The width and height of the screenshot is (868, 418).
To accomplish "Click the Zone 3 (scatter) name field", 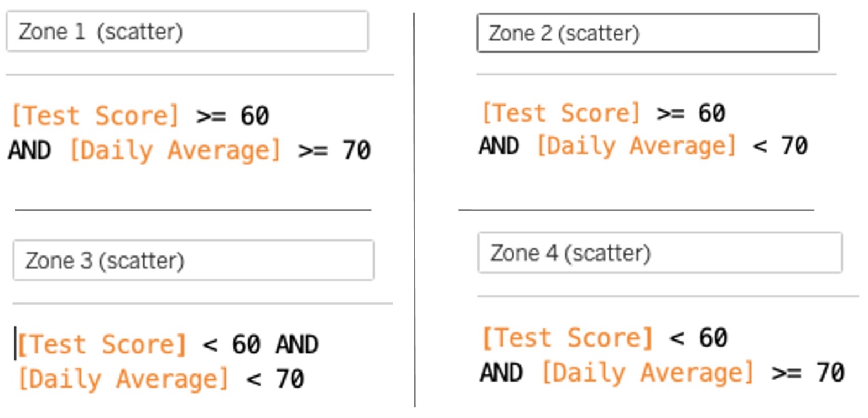I will tap(194, 260).
